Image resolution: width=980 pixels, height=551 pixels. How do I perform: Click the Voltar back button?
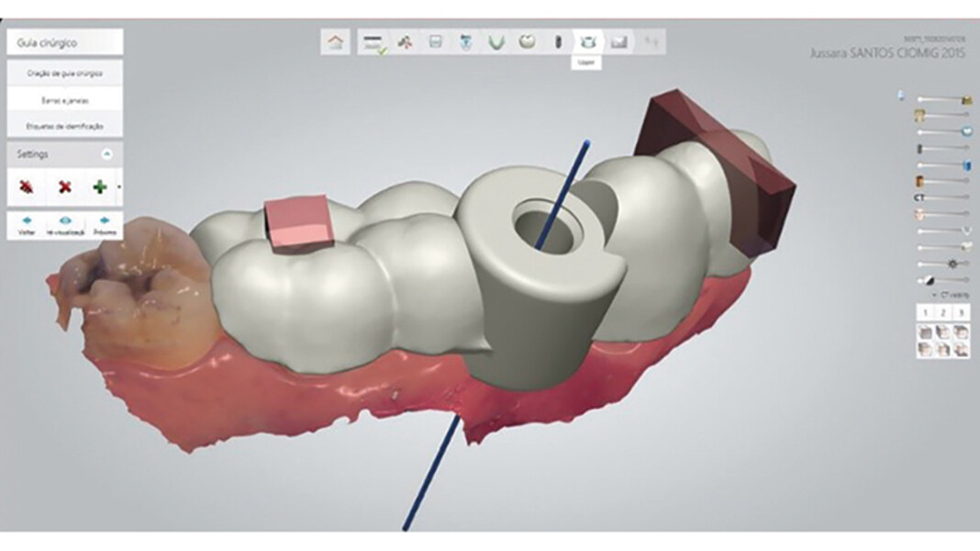(27, 225)
